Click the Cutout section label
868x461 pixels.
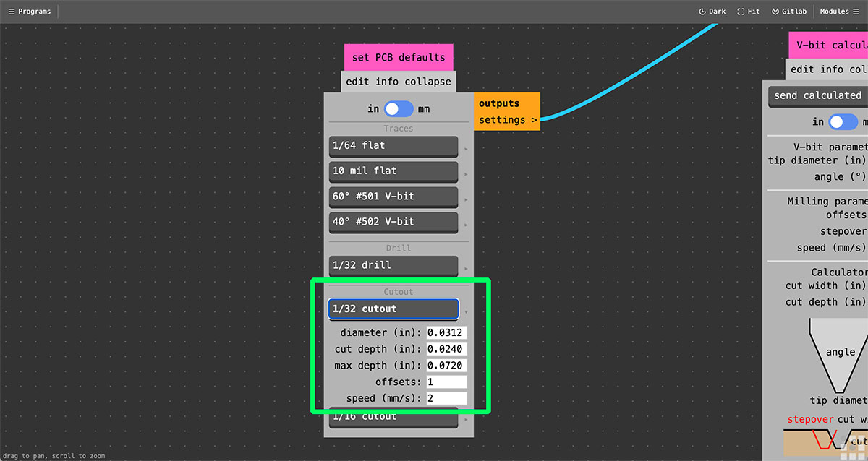(399, 292)
